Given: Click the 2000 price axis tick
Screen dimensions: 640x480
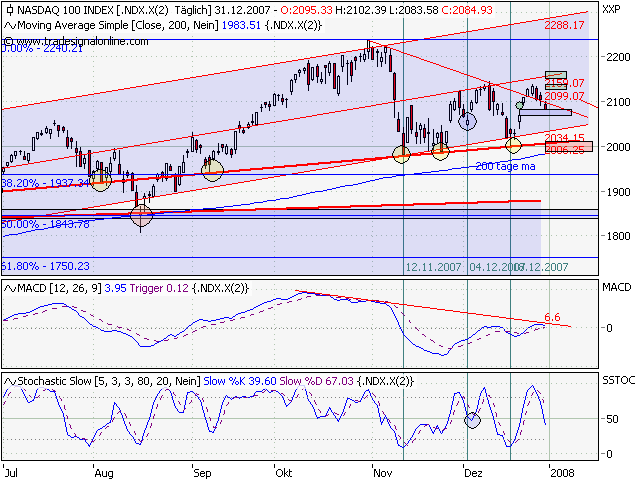Looking at the screenshot, I should (x=618, y=147).
